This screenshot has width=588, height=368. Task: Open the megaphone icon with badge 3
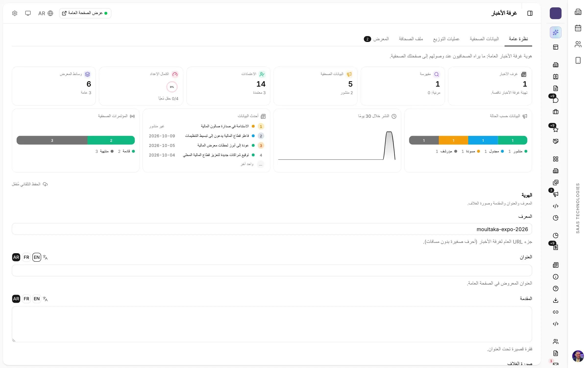point(555,194)
